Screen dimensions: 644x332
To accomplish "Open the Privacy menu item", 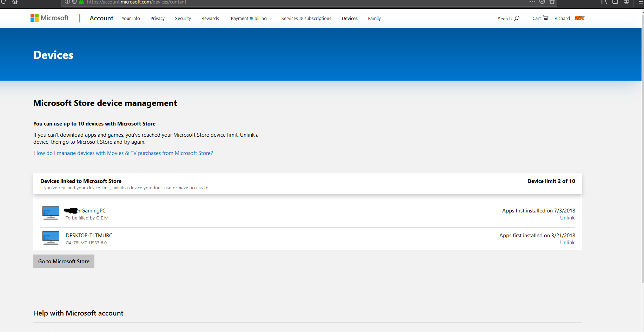I will click(158, 19).
